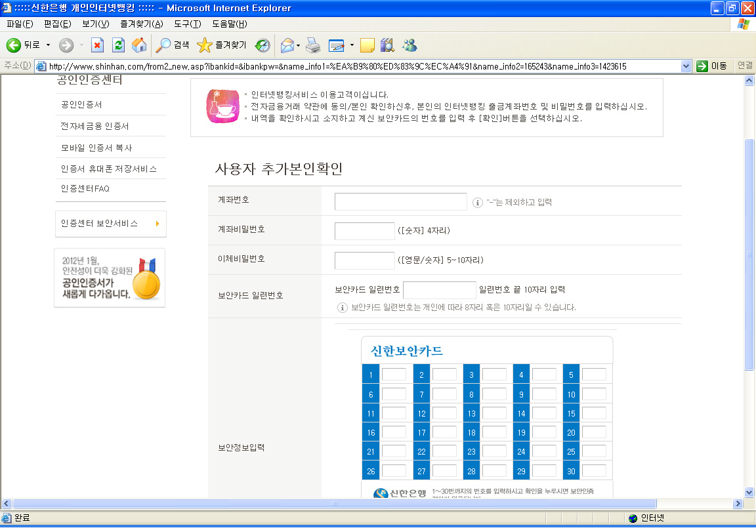Go to Home page icon
The height and width of the screenshot is (532, 756).
tap(139, 45)
